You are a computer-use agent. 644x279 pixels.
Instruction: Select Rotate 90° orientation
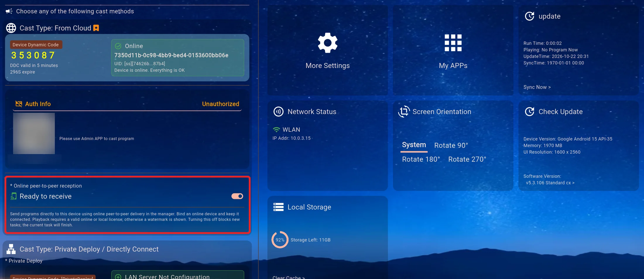451,145
